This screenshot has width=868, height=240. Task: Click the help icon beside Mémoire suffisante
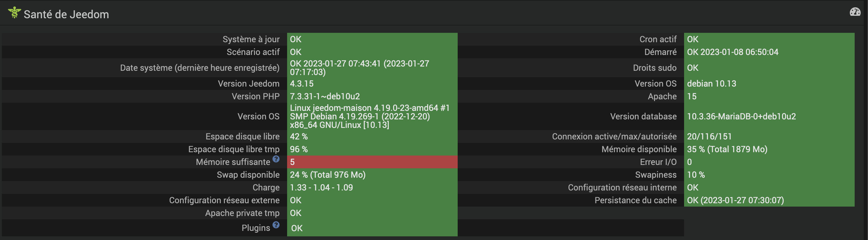point(276,159)
